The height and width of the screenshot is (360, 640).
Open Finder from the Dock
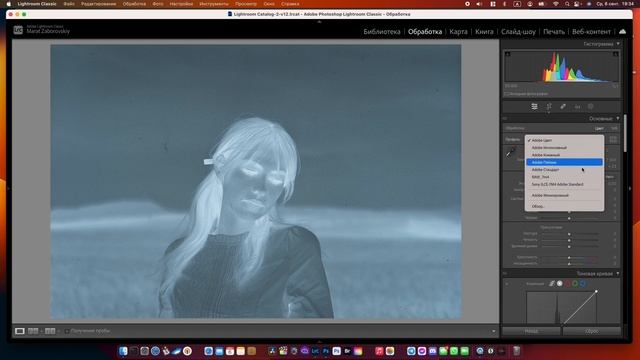pyautogui.click(x=123, y=351)
